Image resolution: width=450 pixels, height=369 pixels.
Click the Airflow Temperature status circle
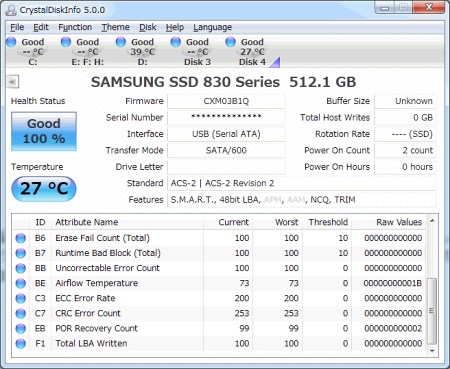[x=21, y=283]
